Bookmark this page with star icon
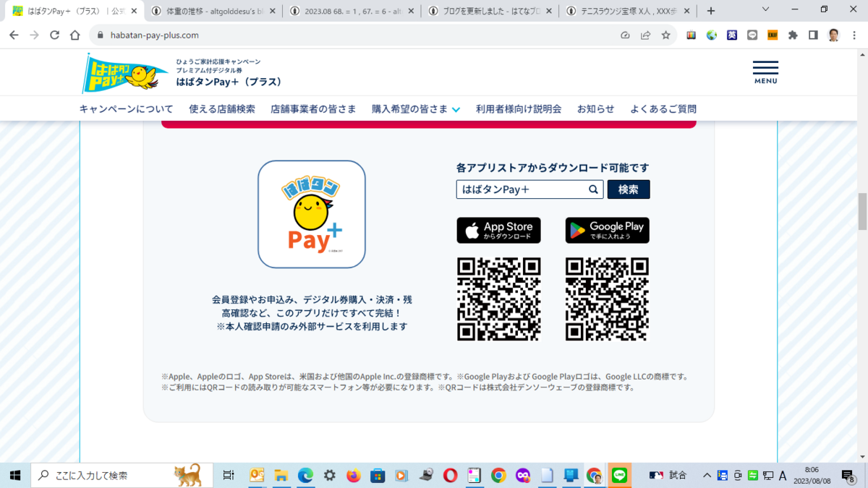 [665, 35]
